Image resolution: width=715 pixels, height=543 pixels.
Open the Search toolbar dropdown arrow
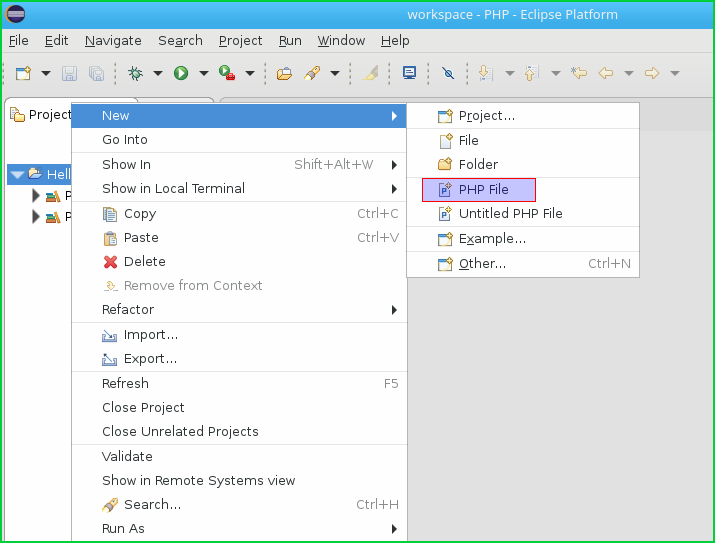[335, 73]
